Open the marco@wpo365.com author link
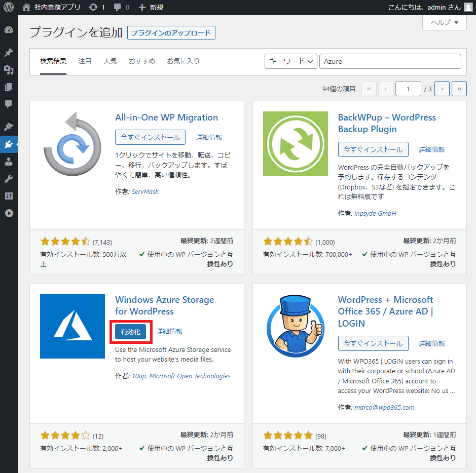 [x=384, y=408]
